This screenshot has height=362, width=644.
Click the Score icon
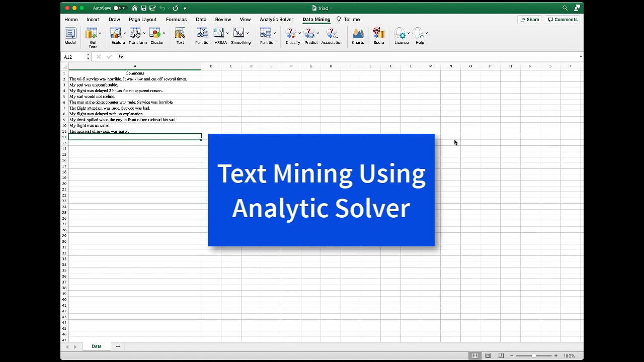379,34
